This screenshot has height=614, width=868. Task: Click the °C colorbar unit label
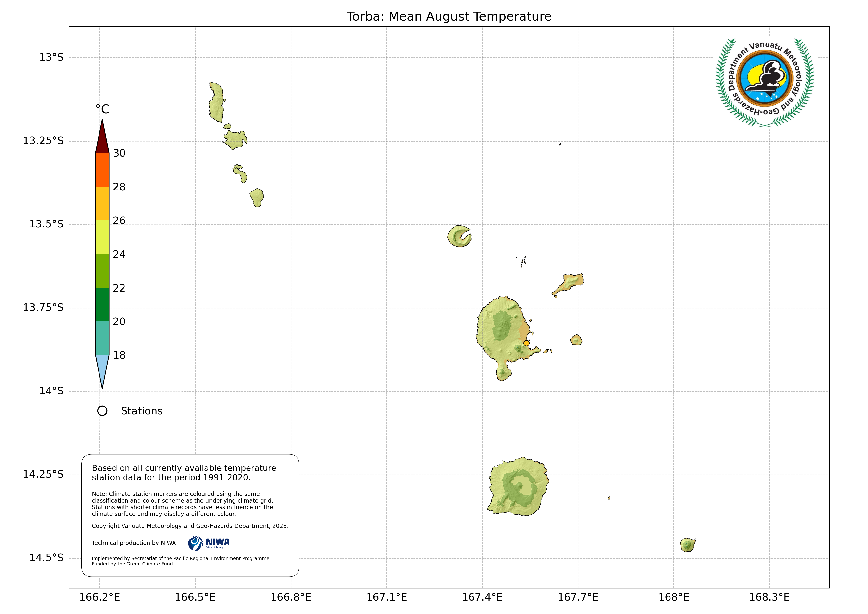102,109
